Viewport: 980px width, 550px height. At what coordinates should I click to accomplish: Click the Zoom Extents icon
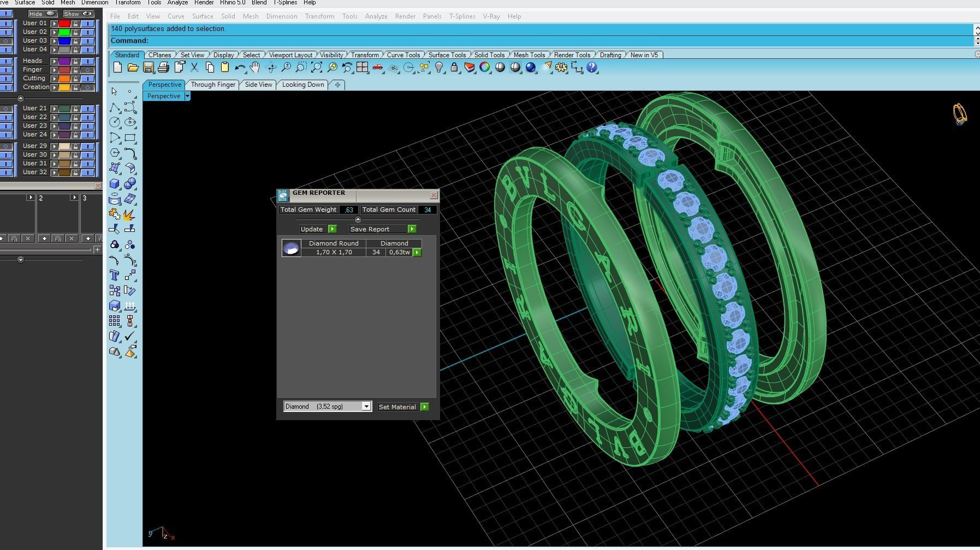point(316,68)
